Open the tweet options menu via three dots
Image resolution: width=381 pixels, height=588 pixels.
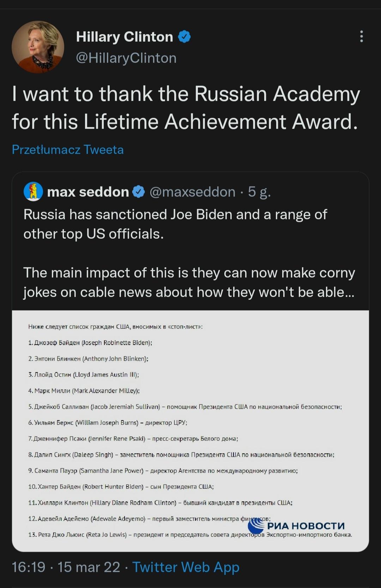361,37
